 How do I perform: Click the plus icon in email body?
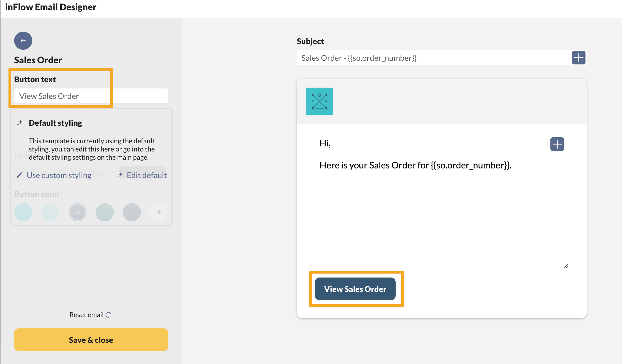[557, 144]
